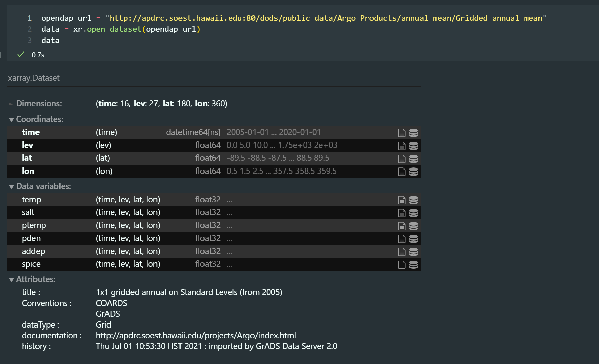
Task: Show data repr icon for ptemp variable
Action: 413,226
